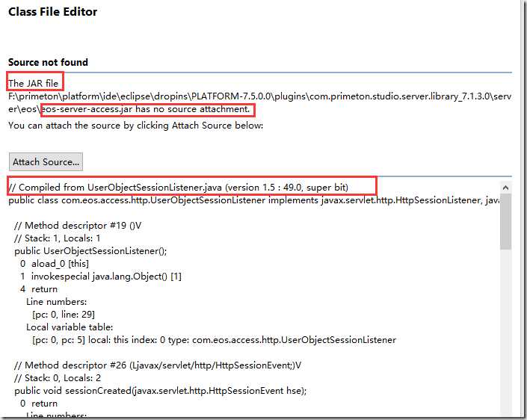The image size is (527, 420).
Task: Click the '// Compiled from UserObjectSessionListener.java' line
Action: (x=178, y=187)
